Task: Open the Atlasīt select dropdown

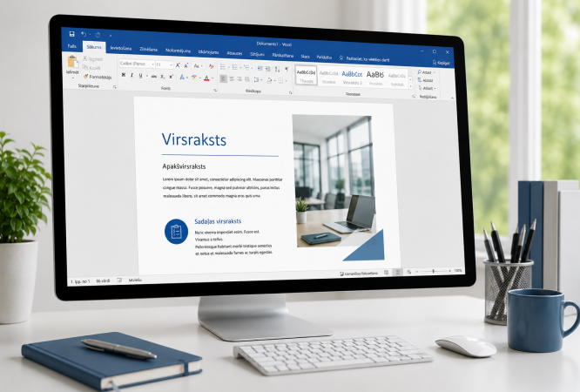Action: tap(427, 88)
